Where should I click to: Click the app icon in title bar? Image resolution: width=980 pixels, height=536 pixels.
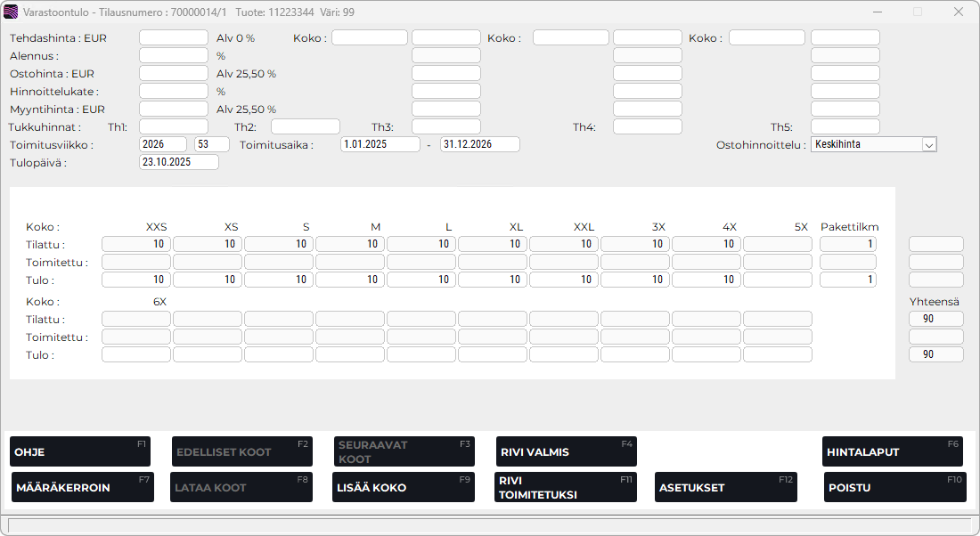(x=11, y=12)
